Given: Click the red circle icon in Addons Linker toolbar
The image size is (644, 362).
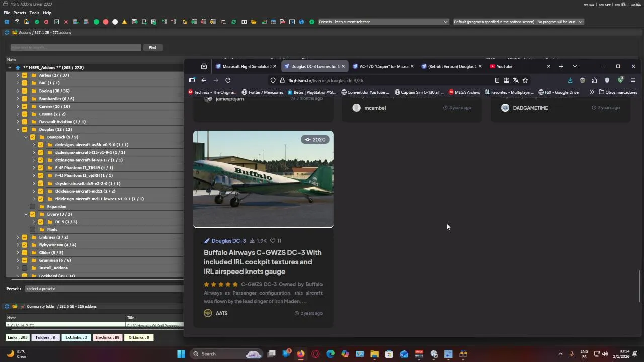Looking at the screenshot, I should click(x=106, y=22).
